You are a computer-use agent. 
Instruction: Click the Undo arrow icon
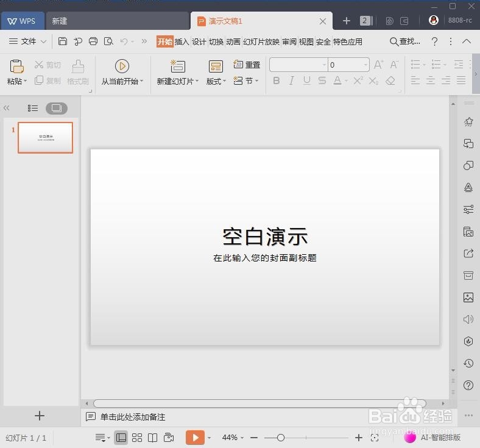click(x=124, y=41)
